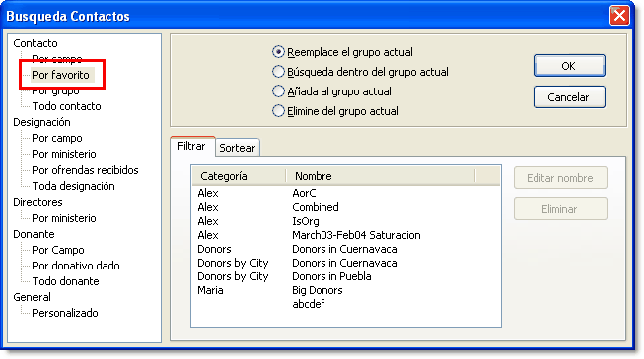Select 'Por ministerio' under Directores
This screenshot has height=359, width=644.
click(x=64, y=218)
